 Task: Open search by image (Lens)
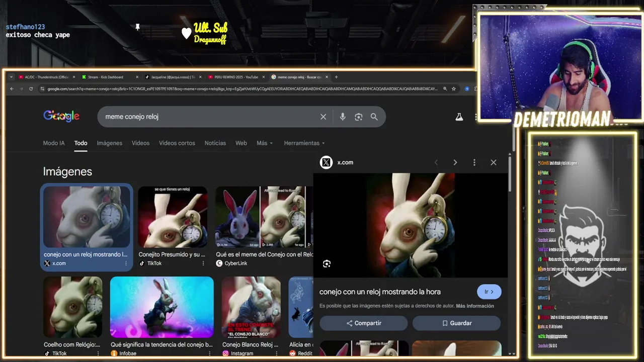(358, 117)
